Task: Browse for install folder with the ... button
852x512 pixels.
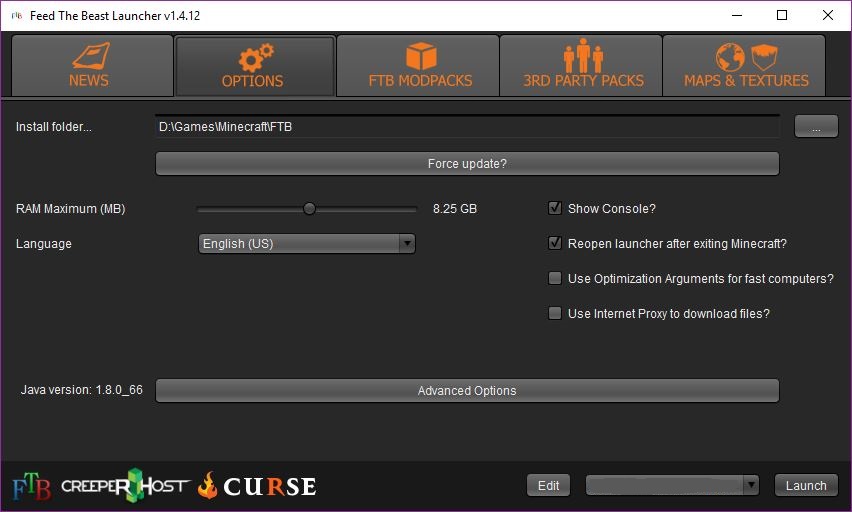Action: tap(816, 127)
